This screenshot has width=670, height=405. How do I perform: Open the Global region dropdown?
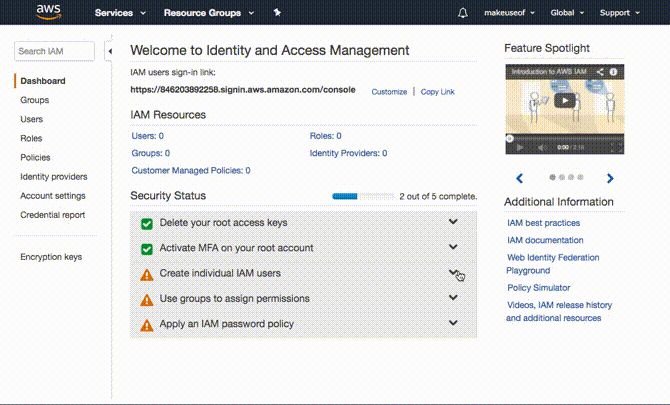tap(568, 13)
